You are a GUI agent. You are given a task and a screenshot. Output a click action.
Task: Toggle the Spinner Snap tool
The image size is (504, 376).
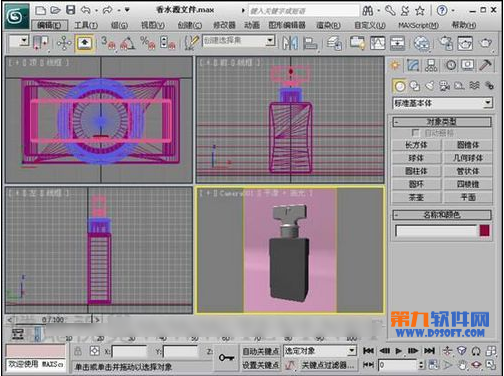coord(168,43)
